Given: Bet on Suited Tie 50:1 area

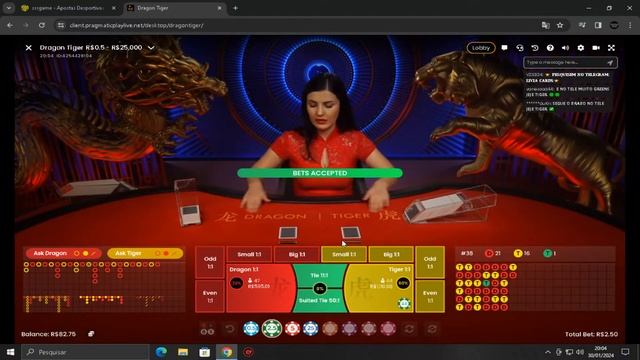Looking at the screenshot, I should (320, 301).
